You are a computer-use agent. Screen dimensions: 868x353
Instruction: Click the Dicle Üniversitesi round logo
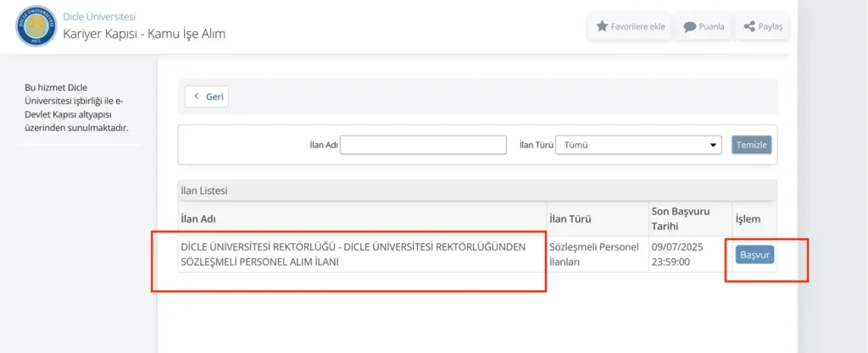point(36,26)
